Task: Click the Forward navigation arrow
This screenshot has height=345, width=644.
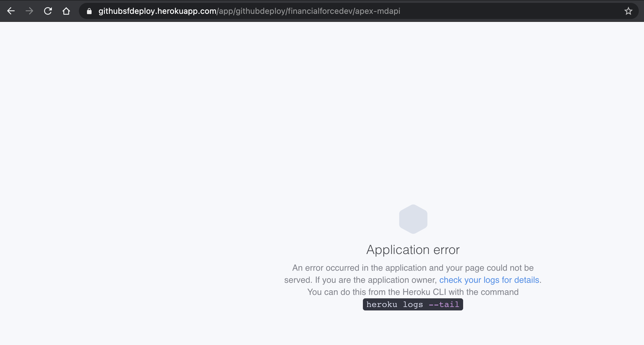Action: pos(29,11)
